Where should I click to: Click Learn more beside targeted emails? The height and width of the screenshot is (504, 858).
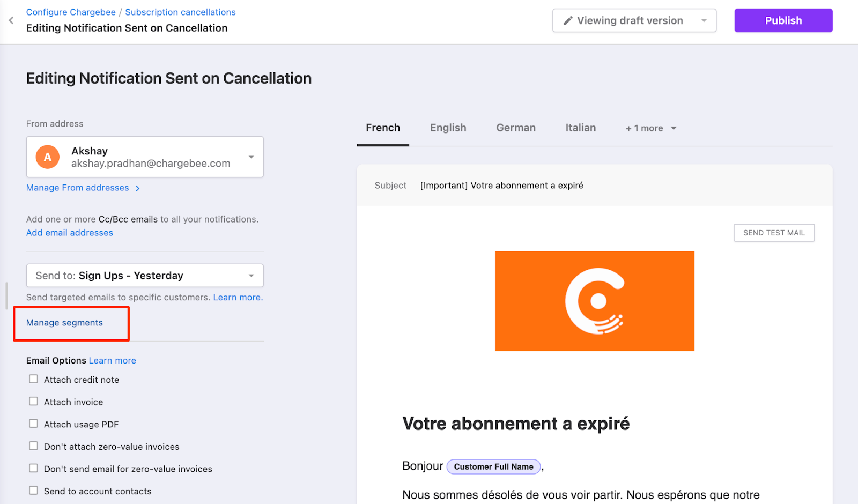238,298
